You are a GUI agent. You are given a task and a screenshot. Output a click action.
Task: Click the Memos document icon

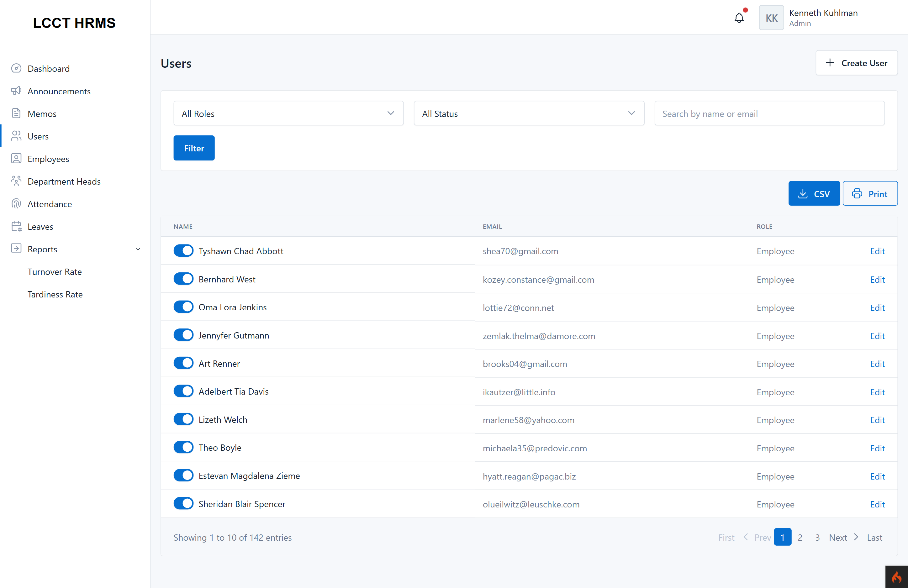tap(16, 114)
